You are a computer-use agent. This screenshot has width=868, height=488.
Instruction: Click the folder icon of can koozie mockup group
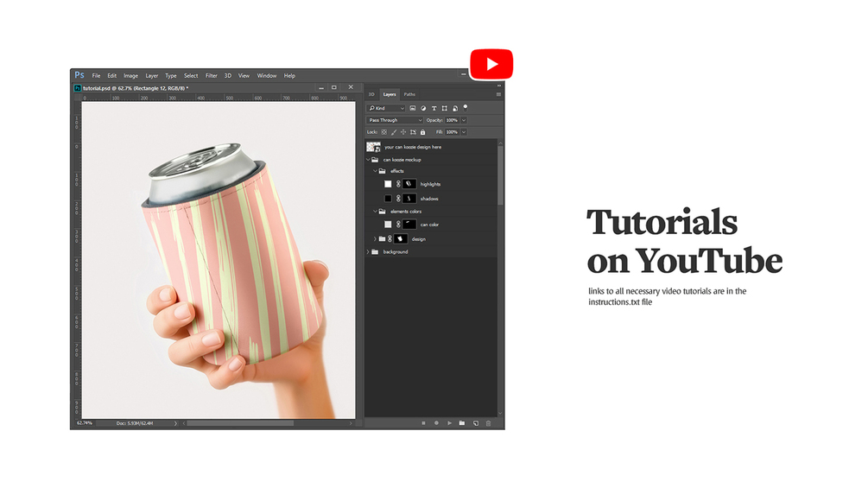376,160
